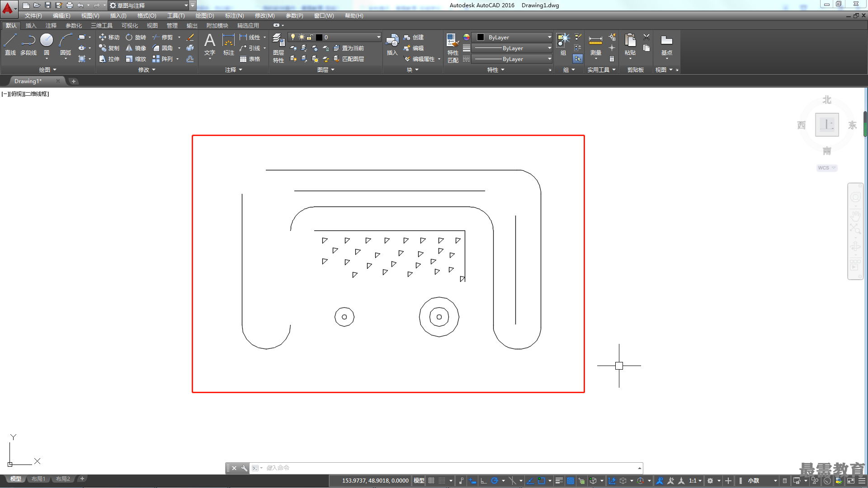Image resolution: width=868 pixels, height=488 pixels.
Task: Toggle transparency display in status bar
Action: pos(571,480)
